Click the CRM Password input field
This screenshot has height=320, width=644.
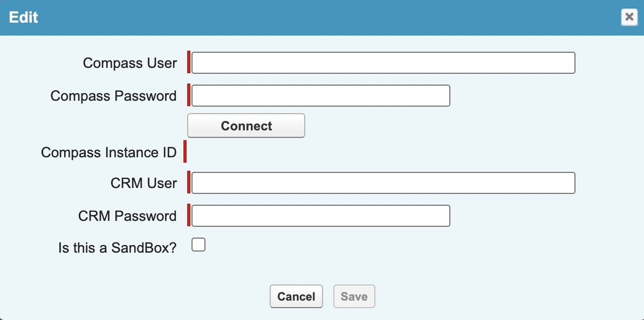320,216
